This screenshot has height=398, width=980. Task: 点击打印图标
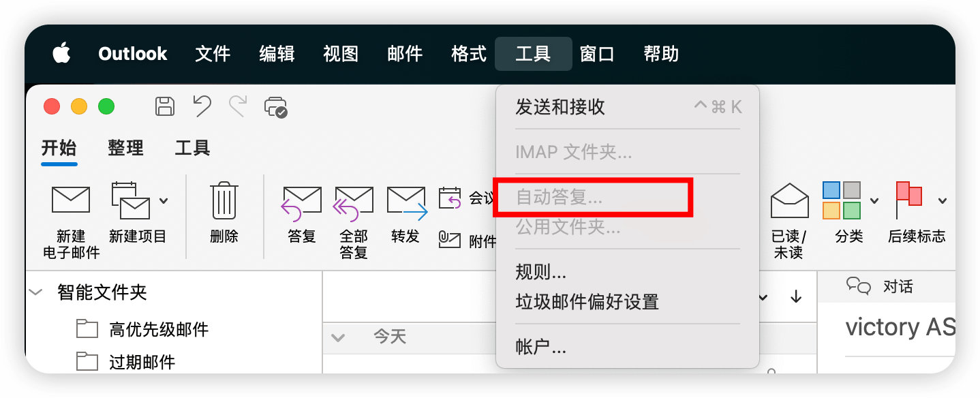point(275,106)
